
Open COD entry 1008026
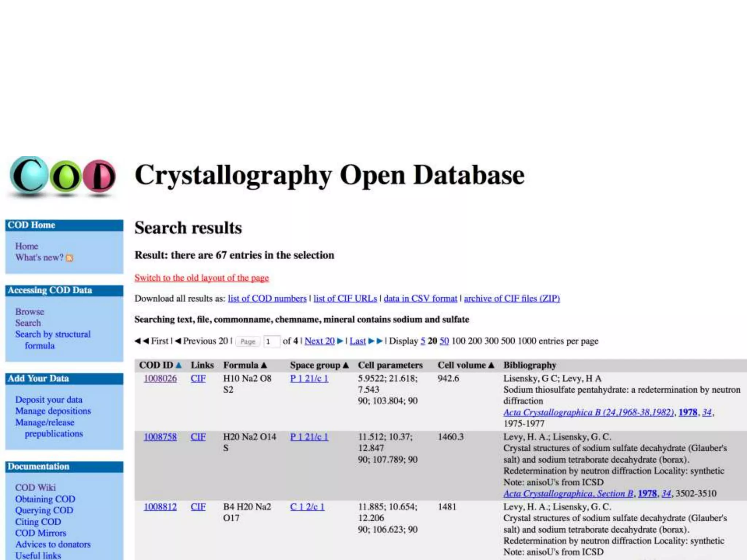coord(160,379)
